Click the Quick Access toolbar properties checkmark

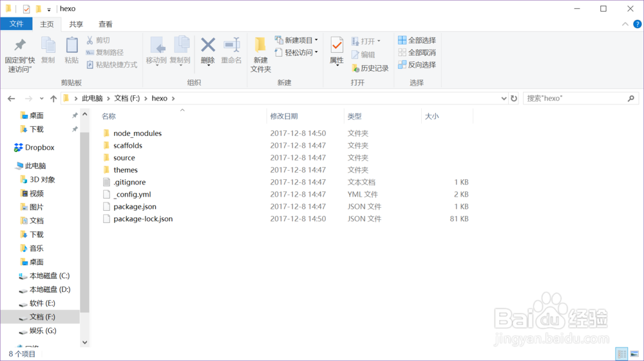26,8
